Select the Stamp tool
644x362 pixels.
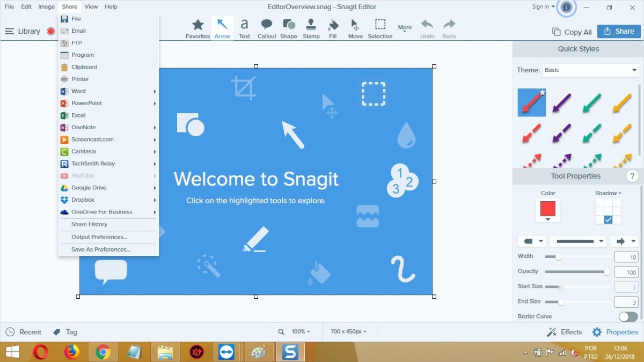tap(311, 28)
